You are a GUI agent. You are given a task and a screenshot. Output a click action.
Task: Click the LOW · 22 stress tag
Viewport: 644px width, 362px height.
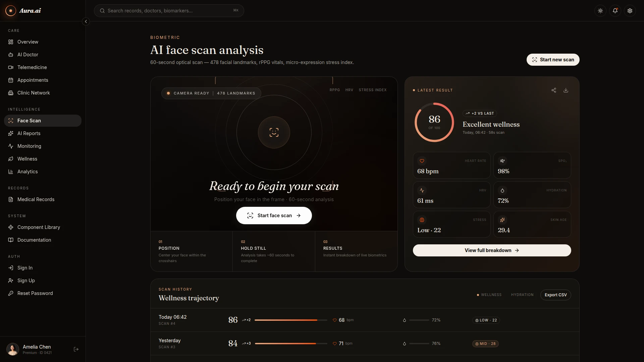coord(486,320)
